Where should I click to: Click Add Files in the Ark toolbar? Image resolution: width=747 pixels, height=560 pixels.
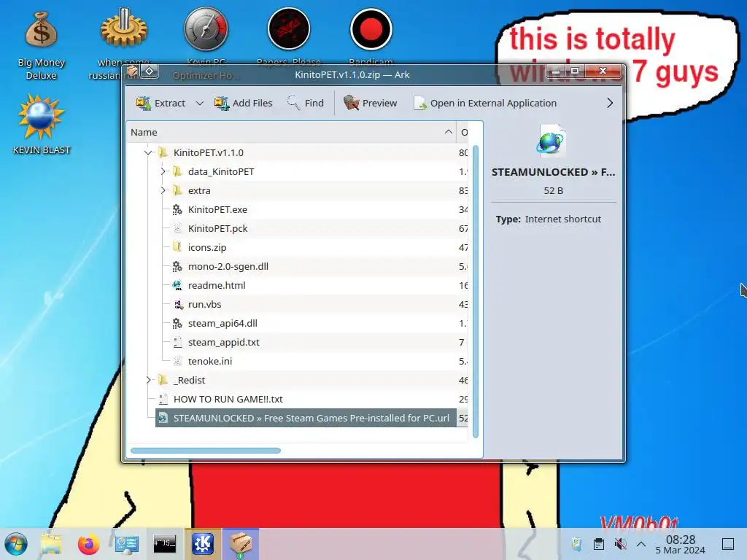coord(243,103)
